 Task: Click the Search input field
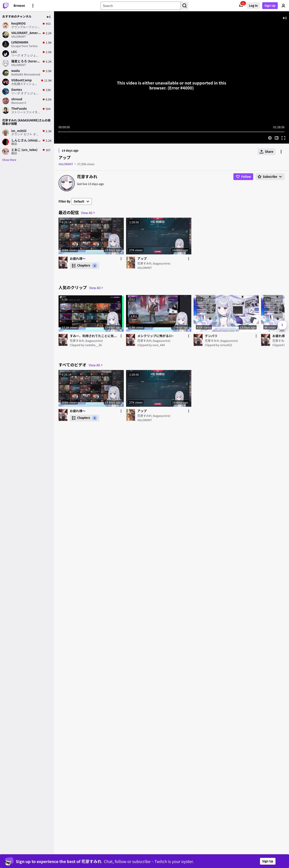tap(141, 6)
